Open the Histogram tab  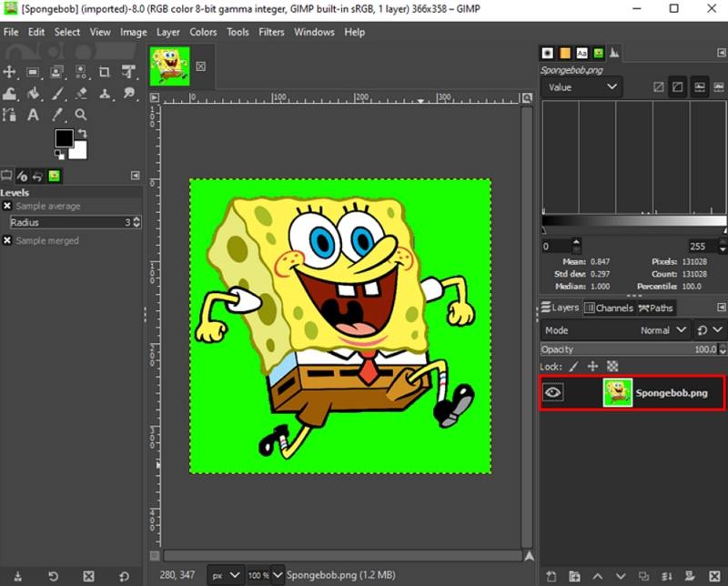pyautogui.click(x=614, y=53)
